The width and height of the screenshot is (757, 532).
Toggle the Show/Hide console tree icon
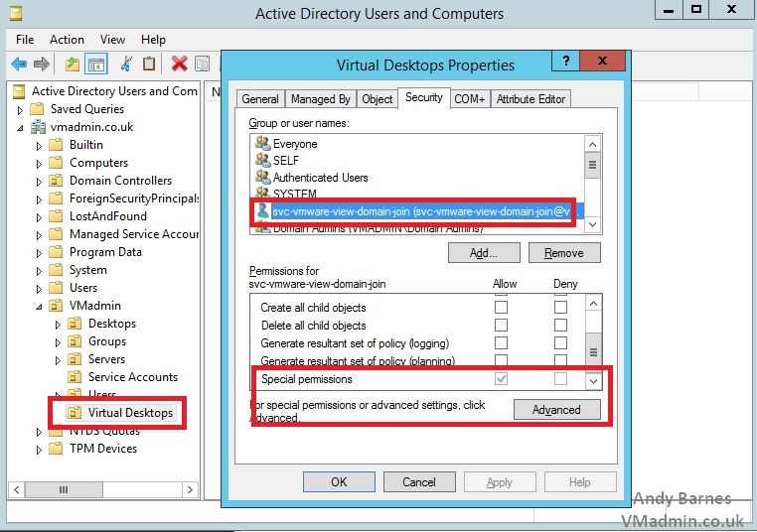(96, 64)
